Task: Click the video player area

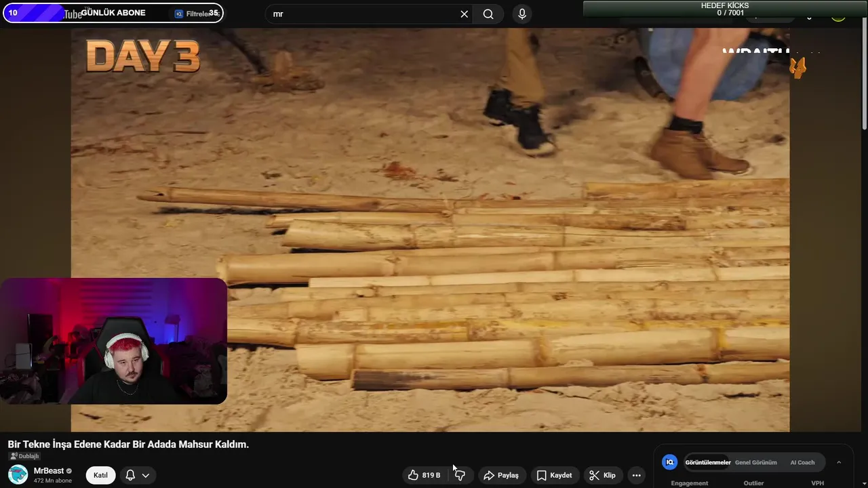Action: tap(430, 229)
